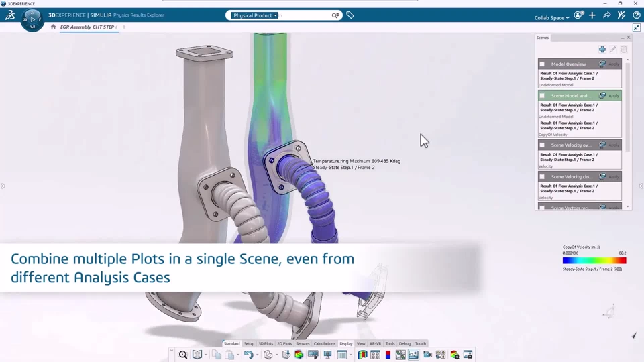This screenshot has width=644, height=362.
Task: Switch to the Sensors tab
Action: [x=303, y=343]
